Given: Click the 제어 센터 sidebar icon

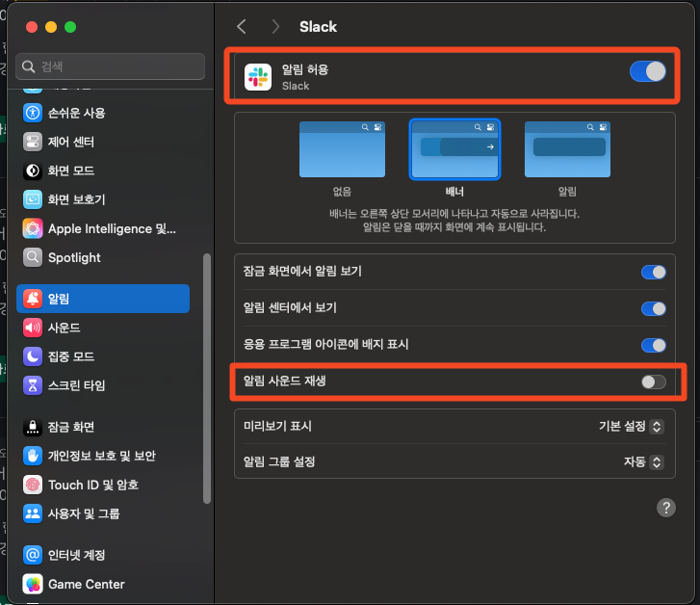Looking at the screenshot, I should (x=33, y=142).
